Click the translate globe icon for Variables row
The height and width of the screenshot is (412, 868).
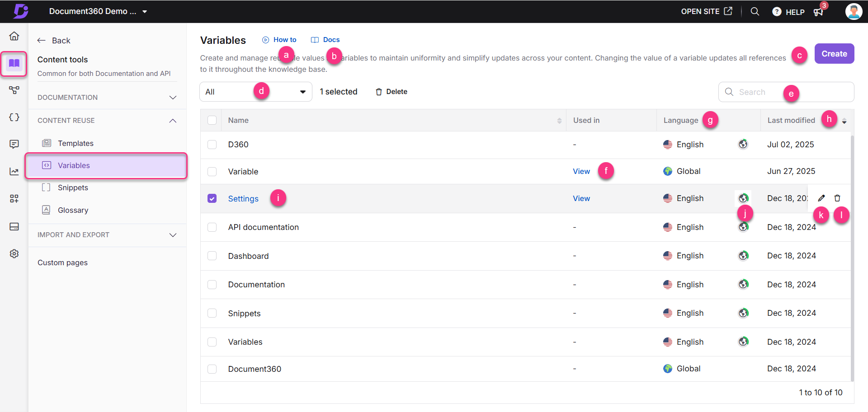click(x=743, y=342)
